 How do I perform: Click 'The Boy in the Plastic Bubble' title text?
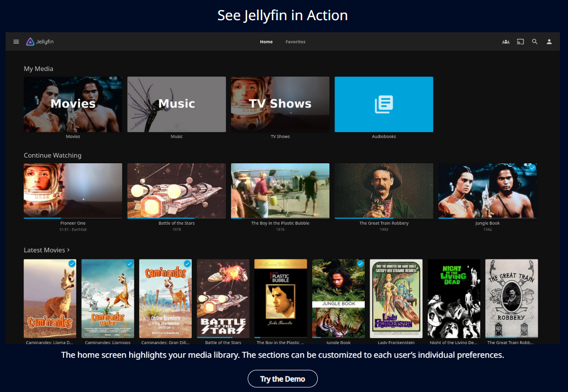point(280,223)
